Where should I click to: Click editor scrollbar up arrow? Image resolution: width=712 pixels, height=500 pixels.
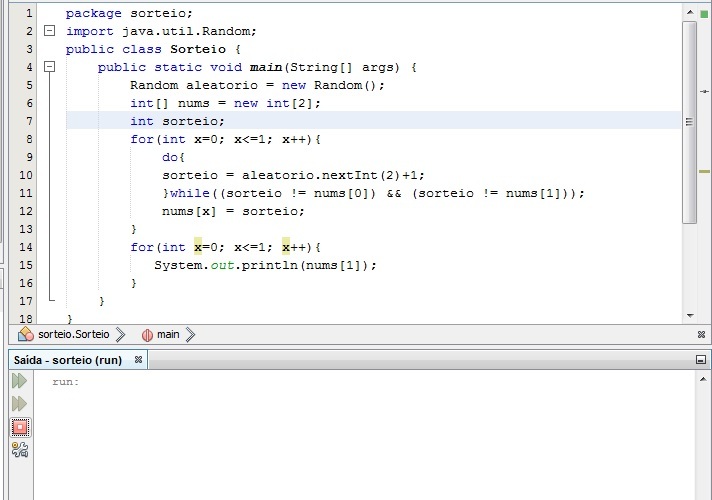690,12
